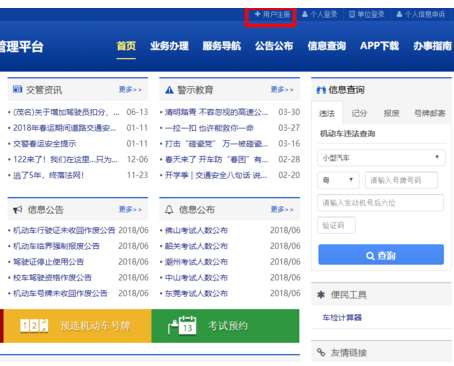
Task: Open 东莞考试人数公布
Action: pos(196,293)
